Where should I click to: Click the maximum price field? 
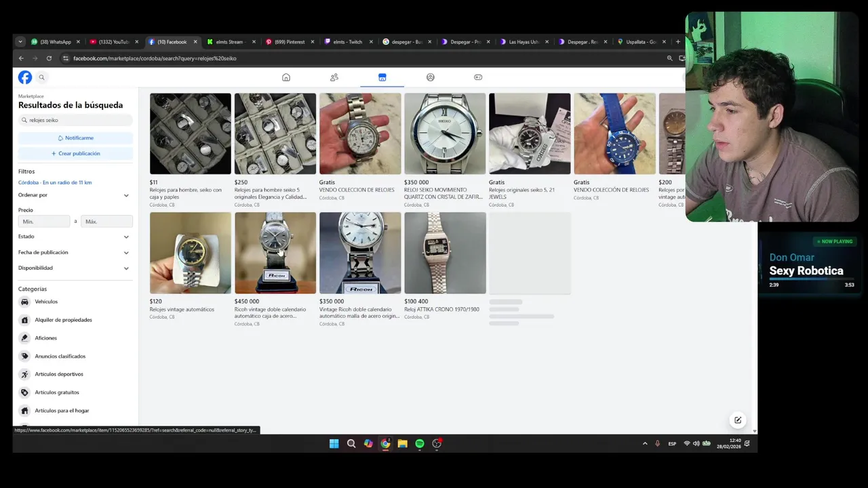[106, 222]
